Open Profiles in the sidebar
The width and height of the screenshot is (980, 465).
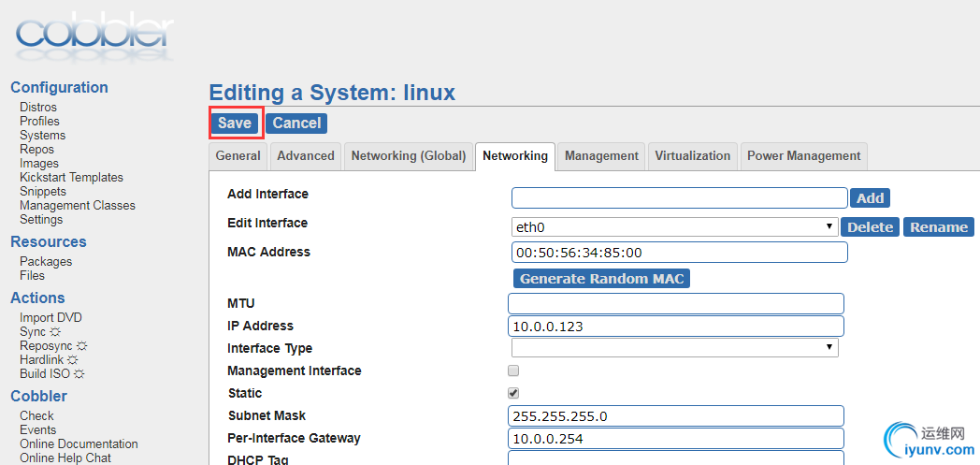coord(39,122)
